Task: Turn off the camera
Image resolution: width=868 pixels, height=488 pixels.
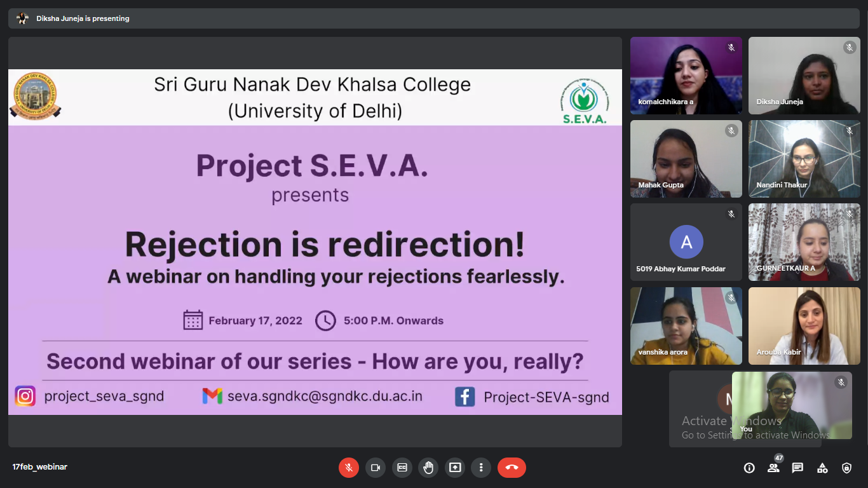Action: tap(375, 468)
